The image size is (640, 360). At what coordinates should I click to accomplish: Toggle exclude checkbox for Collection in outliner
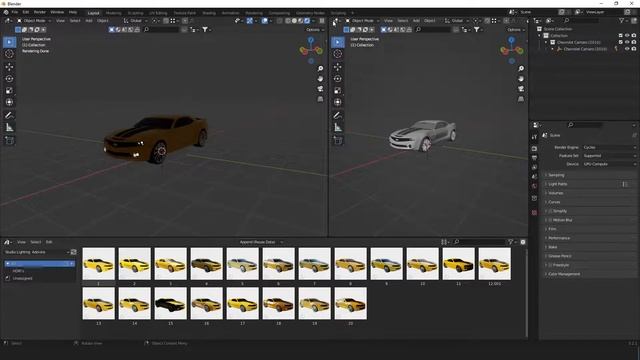[x=620, y=36]
